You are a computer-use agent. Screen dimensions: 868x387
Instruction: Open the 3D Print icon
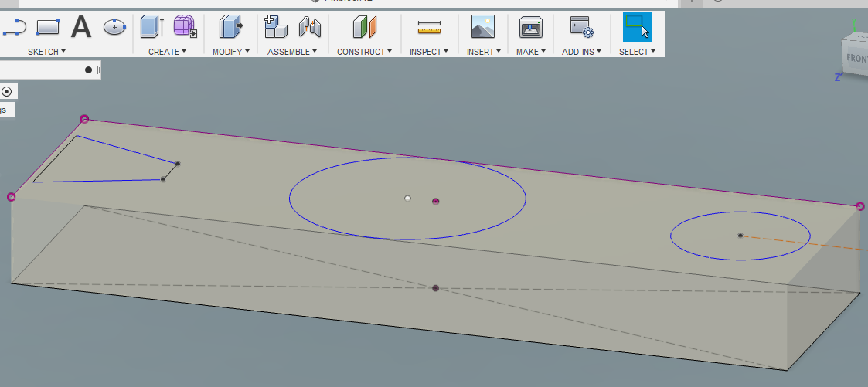[531, 26]
